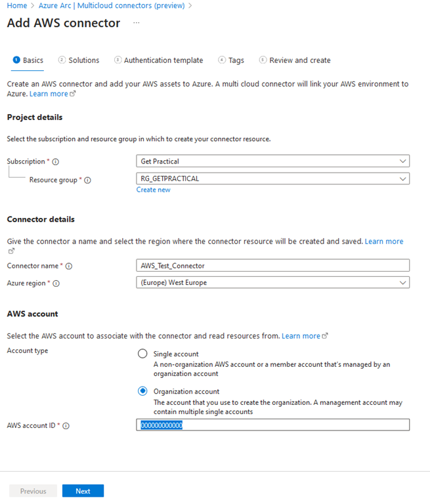Click the Connector name info icon
430x504 pixels.
(69, 266)
